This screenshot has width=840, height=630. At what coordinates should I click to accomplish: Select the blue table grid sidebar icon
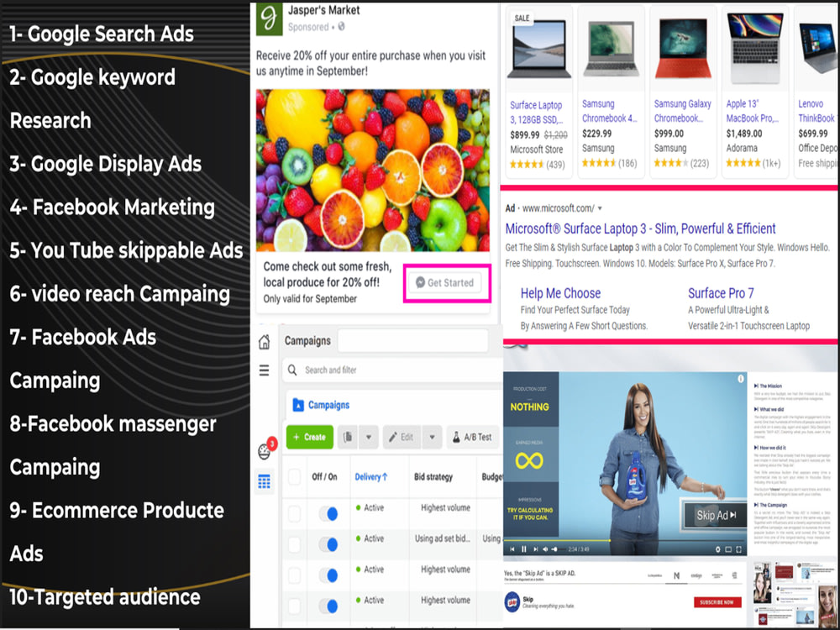click(264, 481)
